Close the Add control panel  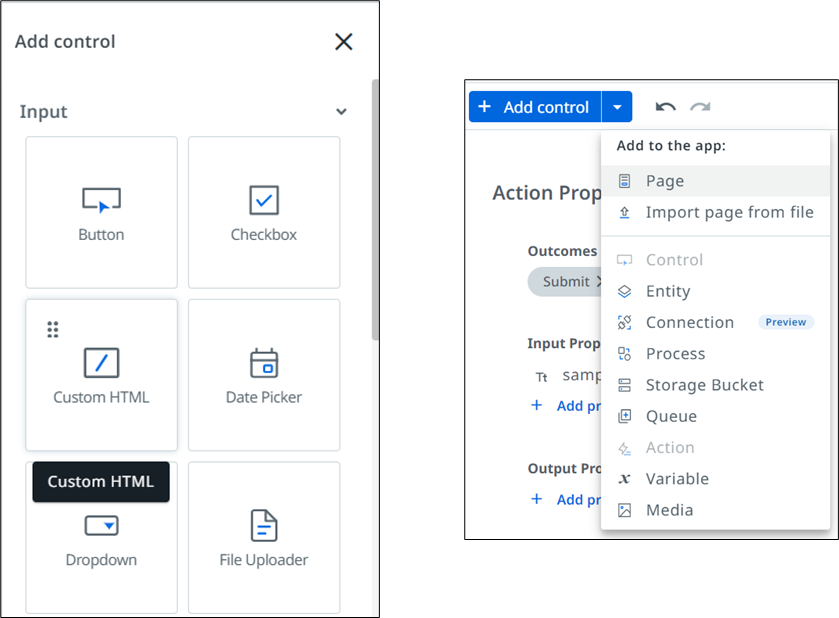coord(343,42)
